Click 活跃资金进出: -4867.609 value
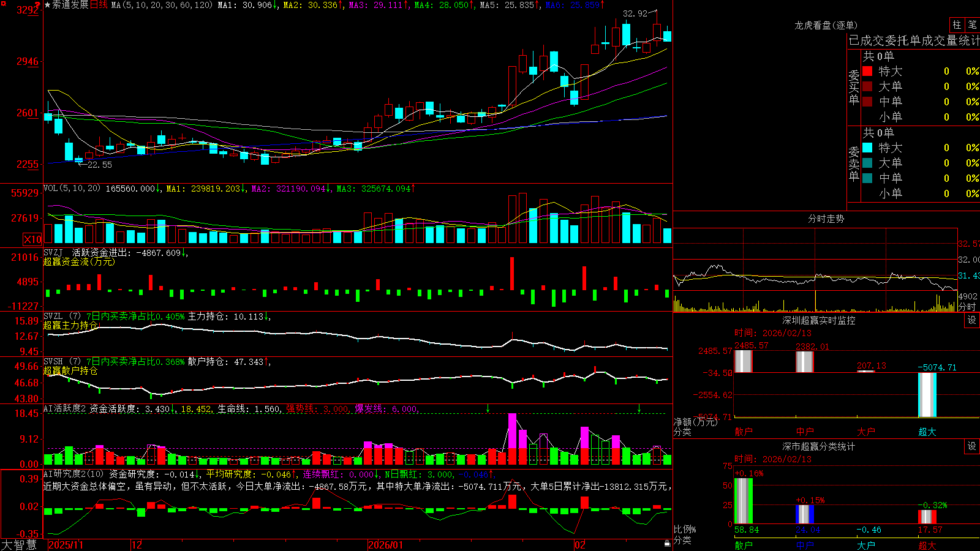980x551 pixels. point(127,252)
